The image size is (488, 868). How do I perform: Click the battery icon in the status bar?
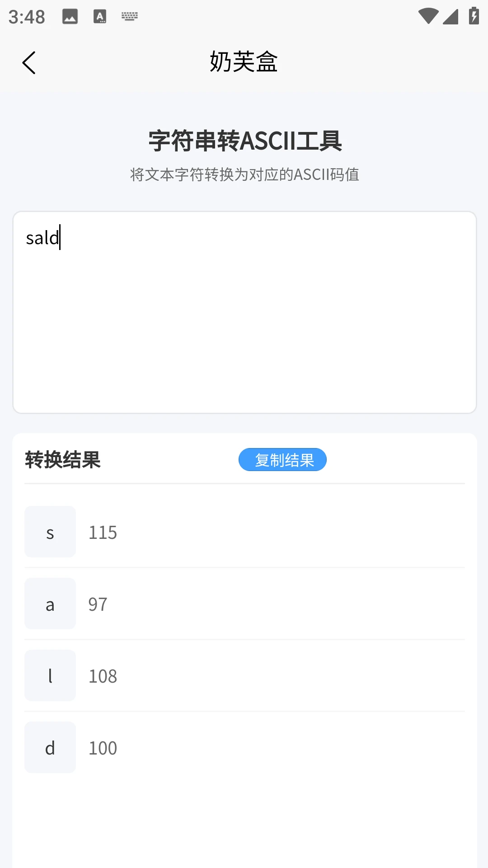click(473, 15)
